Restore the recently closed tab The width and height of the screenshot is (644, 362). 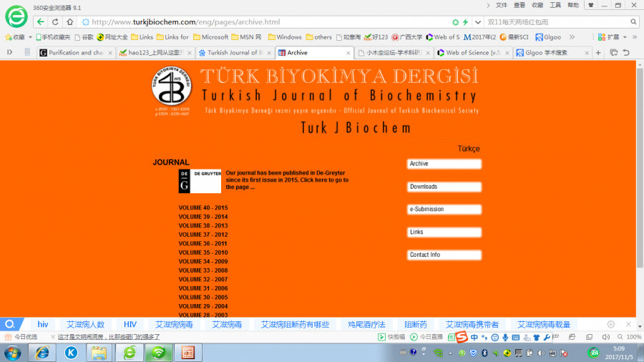click(x=626, y=52)
